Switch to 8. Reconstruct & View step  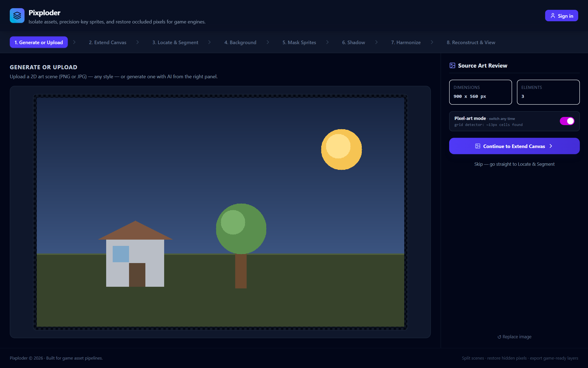click(471, 42)
